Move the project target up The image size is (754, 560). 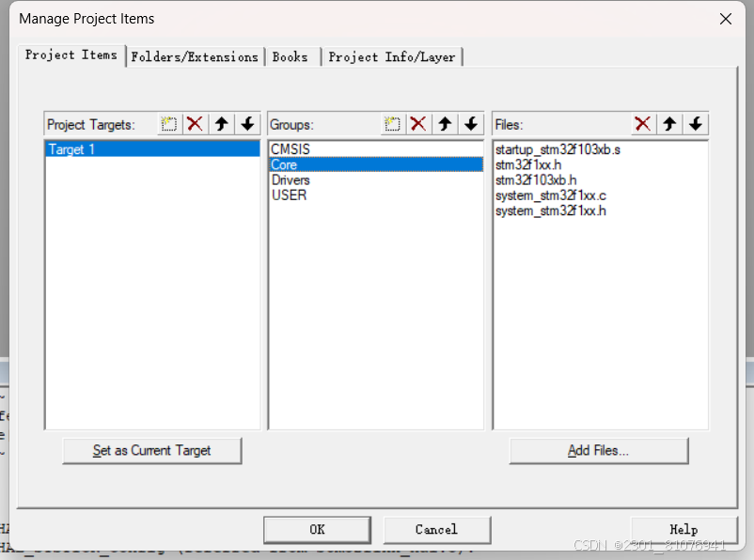coord(221,124)
